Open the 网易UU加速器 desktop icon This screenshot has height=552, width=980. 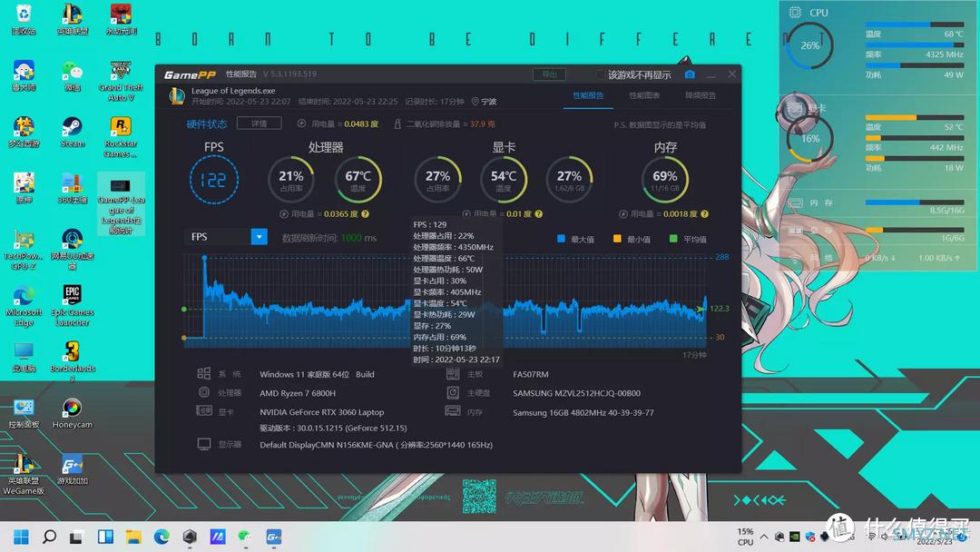pos(73,250)
